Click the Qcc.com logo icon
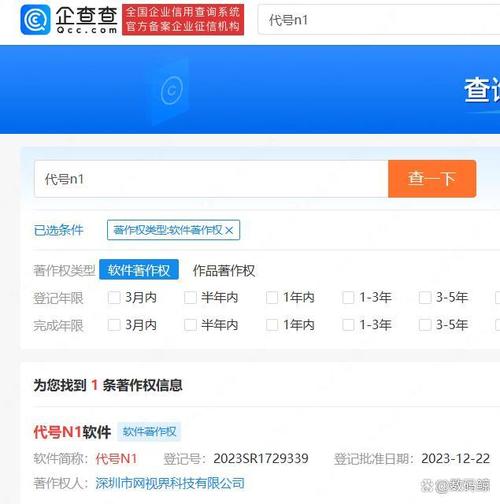Screen dimensions: 500x504 point(35,20)
